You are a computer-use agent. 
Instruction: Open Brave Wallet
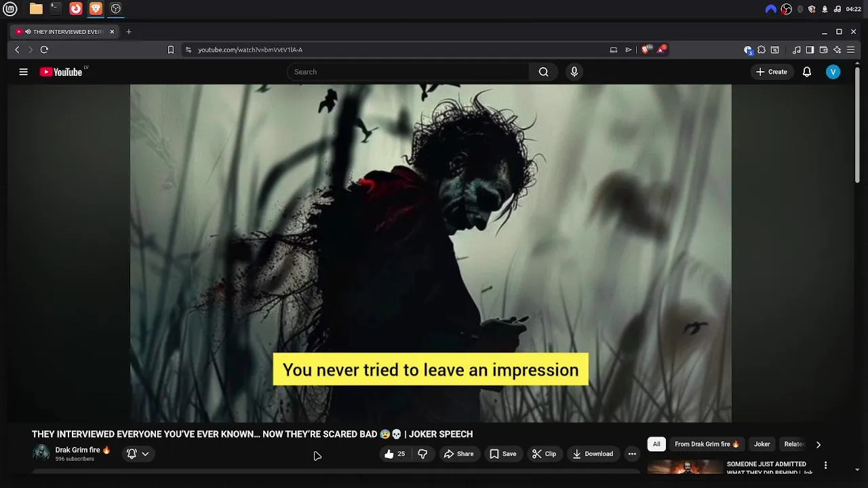click(823, 49)
